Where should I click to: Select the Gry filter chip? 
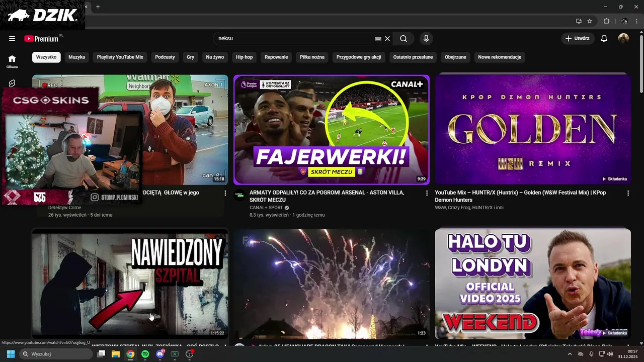tap(190, 57)
